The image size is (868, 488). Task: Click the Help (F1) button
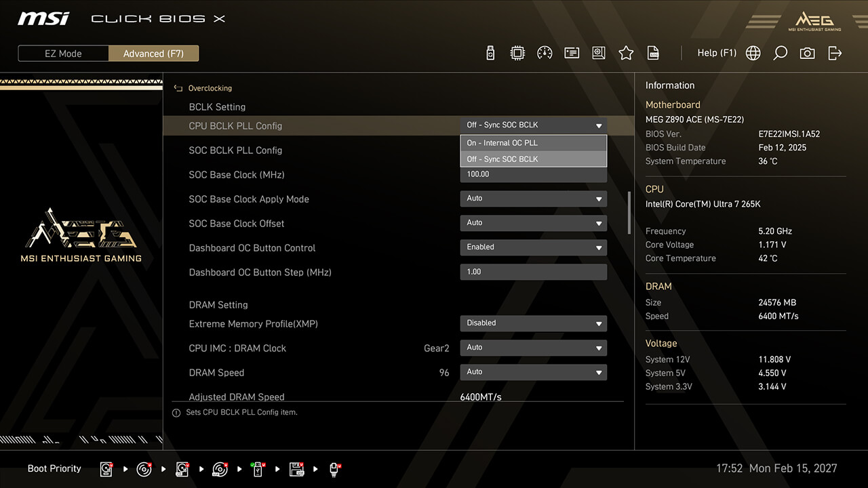click(x=717, y=53)
